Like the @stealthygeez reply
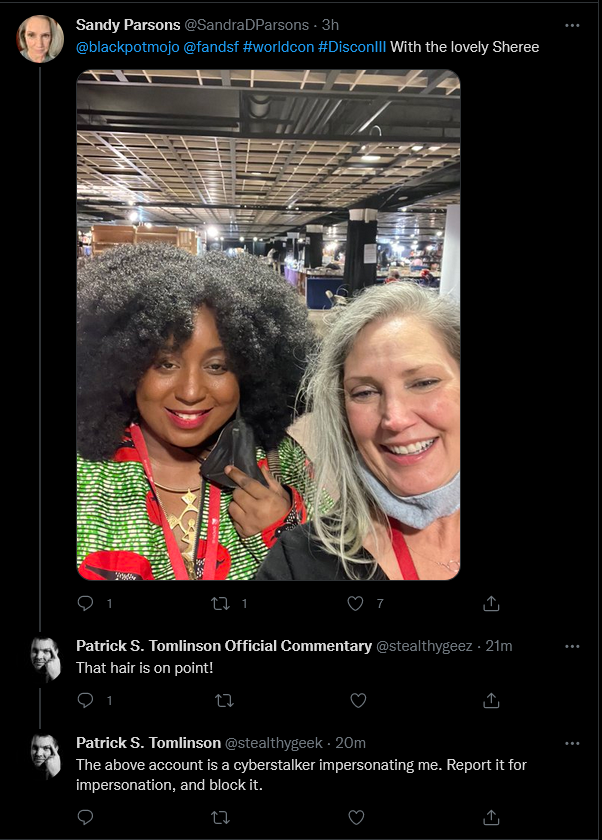 click(x=358, y=700)
